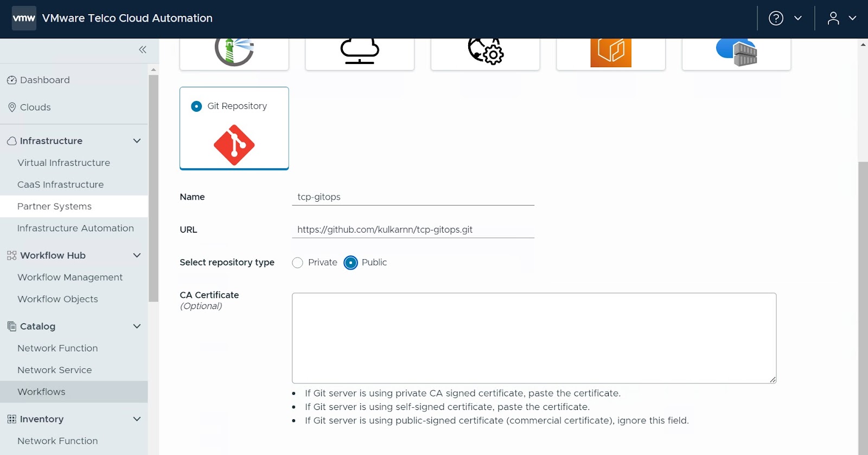Screen dimensions: 868x455
Task: Collapse the Infrastructure section chevron
Action: (137, 141)
